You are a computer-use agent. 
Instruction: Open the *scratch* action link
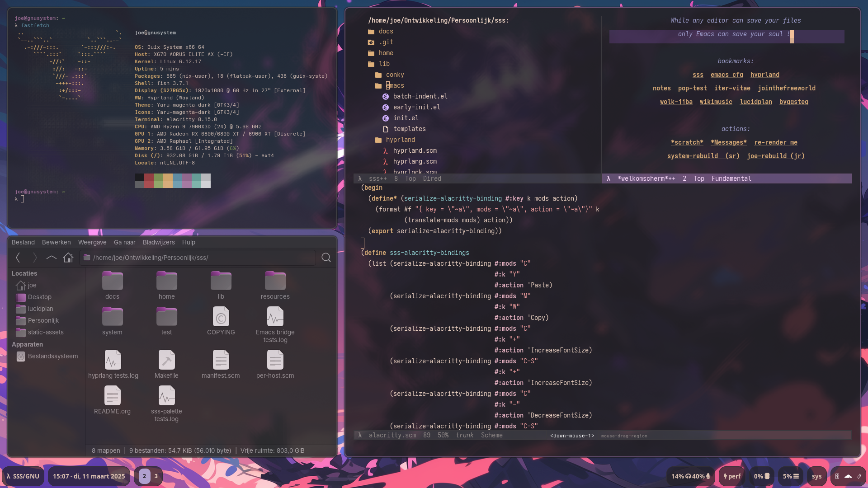coord(687,142)
